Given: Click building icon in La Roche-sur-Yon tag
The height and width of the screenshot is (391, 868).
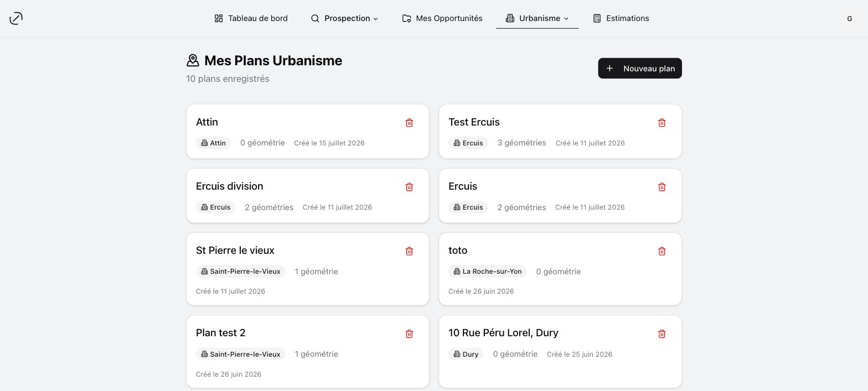Looking at the screenshot, I should tap(457, 272).
